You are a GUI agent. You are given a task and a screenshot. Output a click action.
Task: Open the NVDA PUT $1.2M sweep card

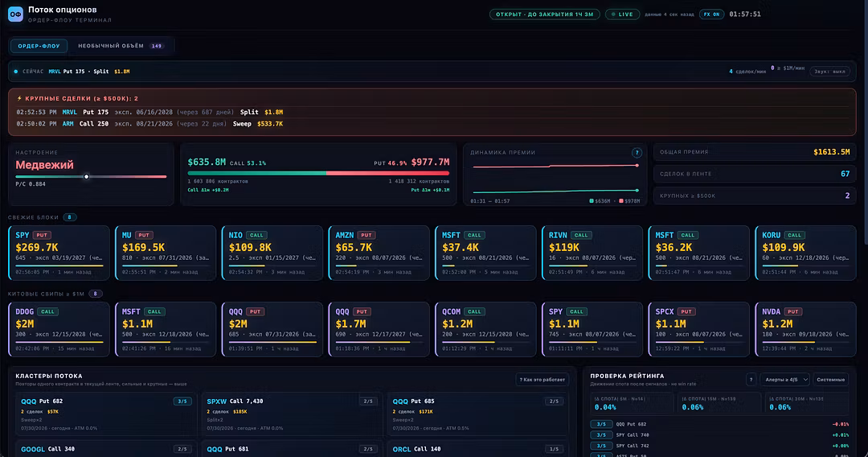pos(805,329)
